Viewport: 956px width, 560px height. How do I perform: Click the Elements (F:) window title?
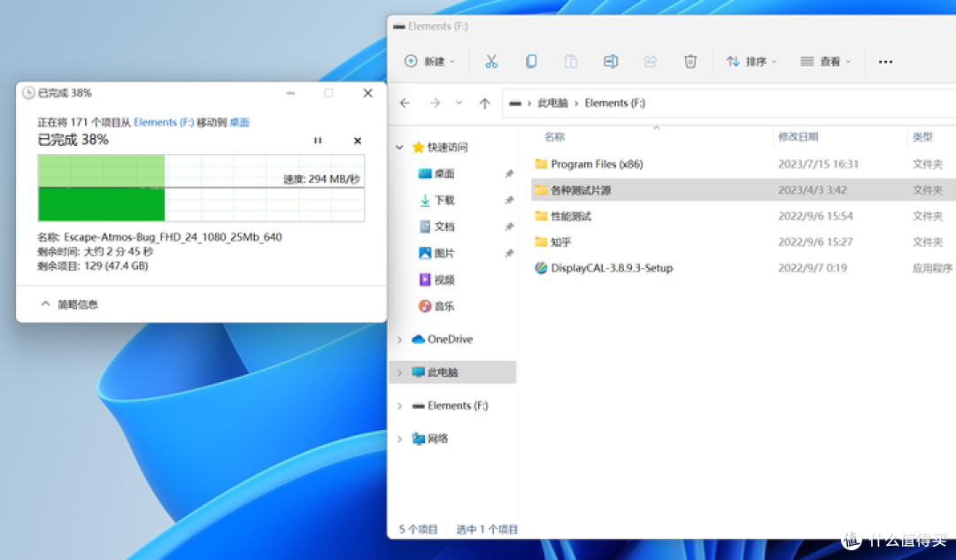tap(437, 27)
